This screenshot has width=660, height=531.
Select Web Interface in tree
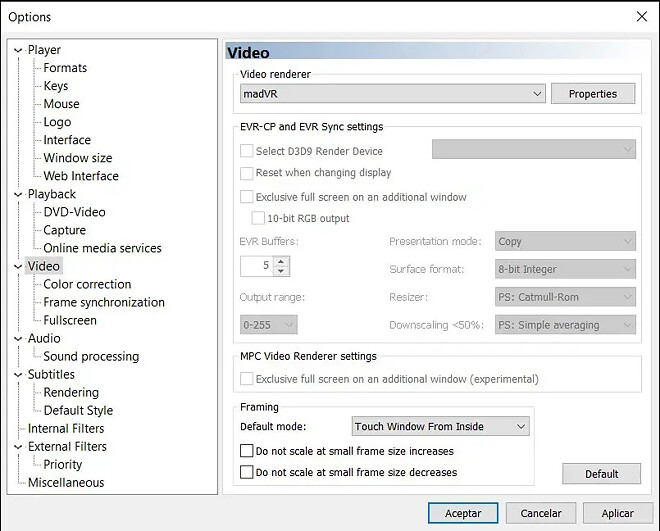click(81, 176)
